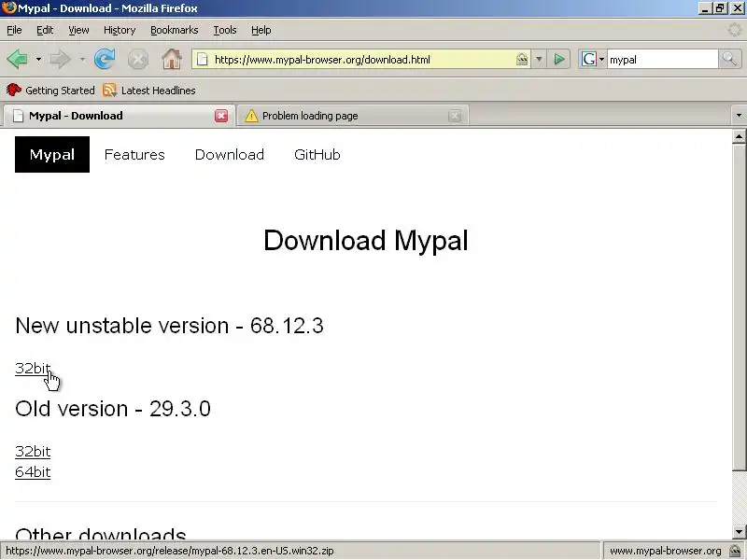The image size is (747, 560).
Task: Download 32bit unstable version 68.12.3
Action: 33,368
